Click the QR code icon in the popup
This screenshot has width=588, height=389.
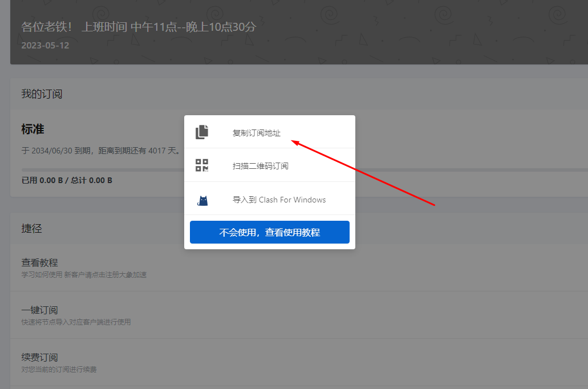coord(202,165)
